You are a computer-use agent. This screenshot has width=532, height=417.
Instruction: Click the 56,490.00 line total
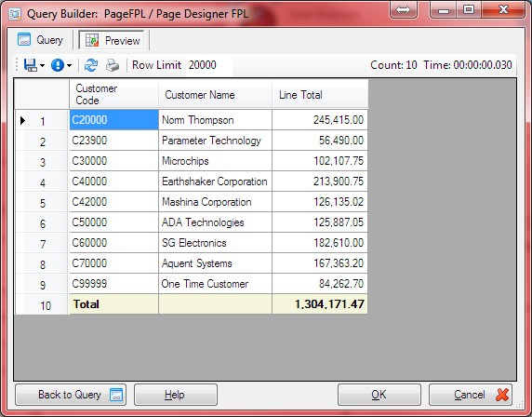click(x=320, y=141)
